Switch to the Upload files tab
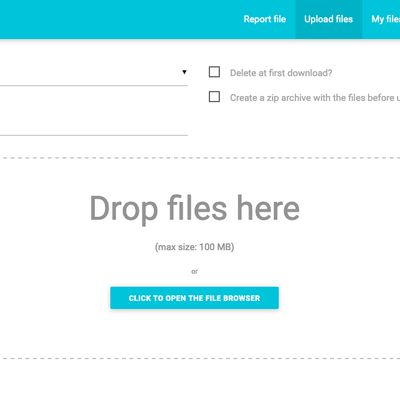The height and width of the screenshot is (400, 400). coord(328,19)
